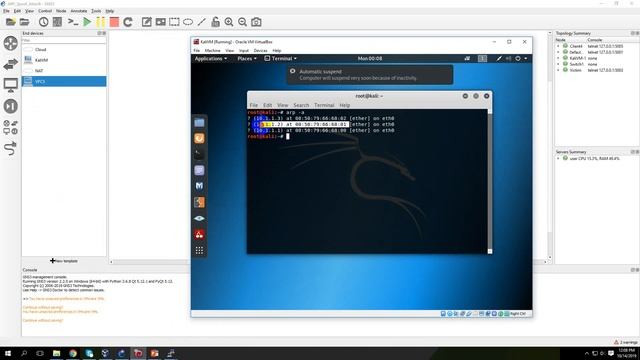Open console to all devices icon
Screen dimensions: 640x360
pyautogui.click(x=73, y=22)
